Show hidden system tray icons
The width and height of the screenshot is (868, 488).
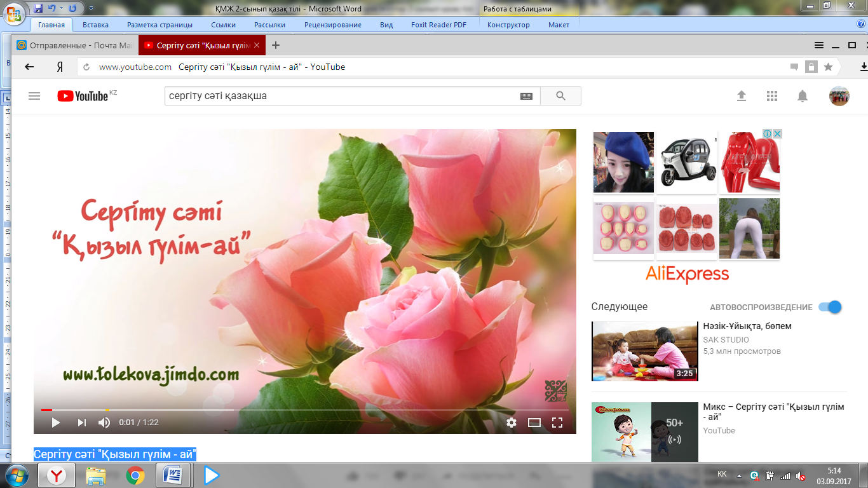tap(738, 475)
